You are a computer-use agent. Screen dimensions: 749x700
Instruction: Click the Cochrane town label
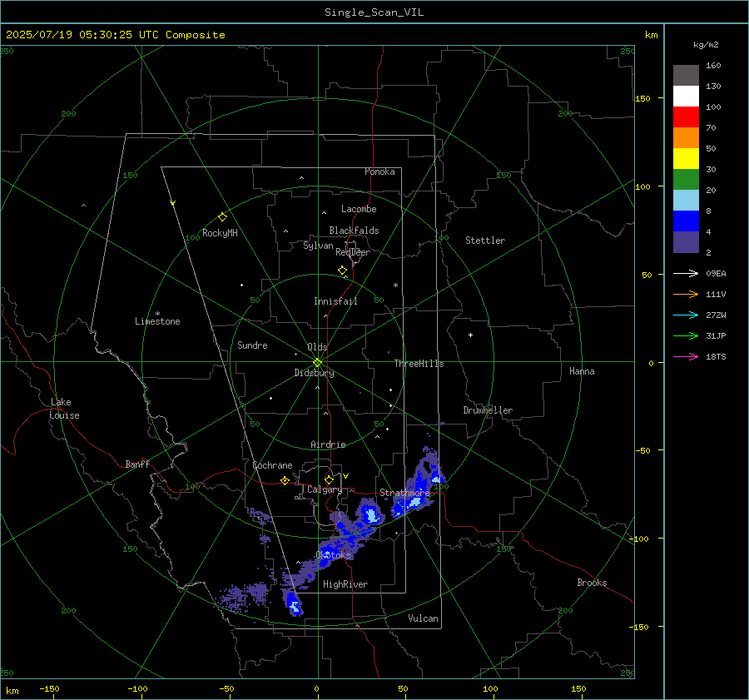(x=272, y=465)
